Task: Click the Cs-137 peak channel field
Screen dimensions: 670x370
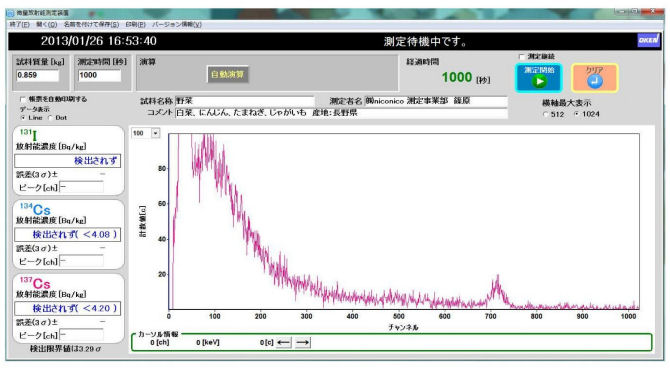Action: pos(81,335)
